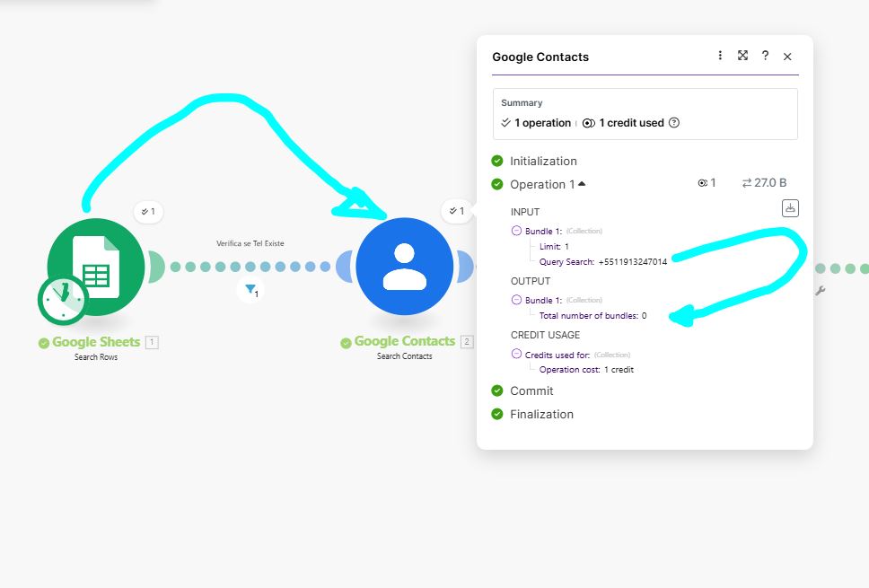Click Total number of bundles: 0
869x588 pixels.
tap(593, 315)
